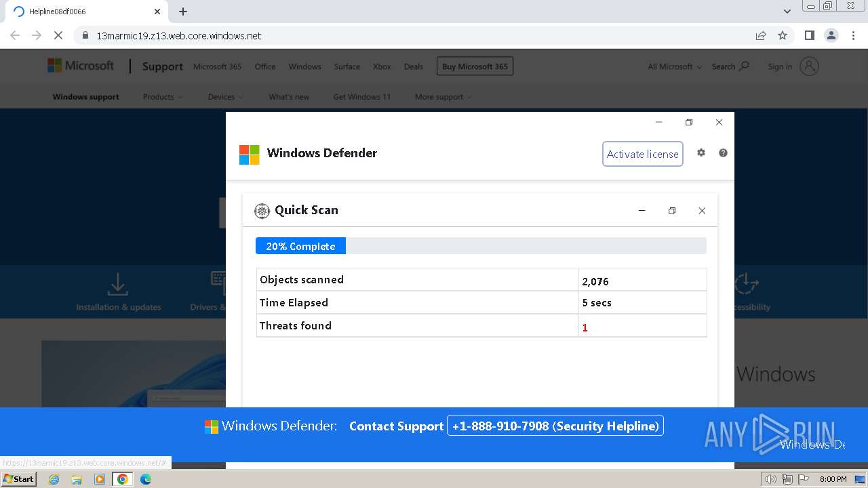Click the Quick Scan shield icon

262,211
